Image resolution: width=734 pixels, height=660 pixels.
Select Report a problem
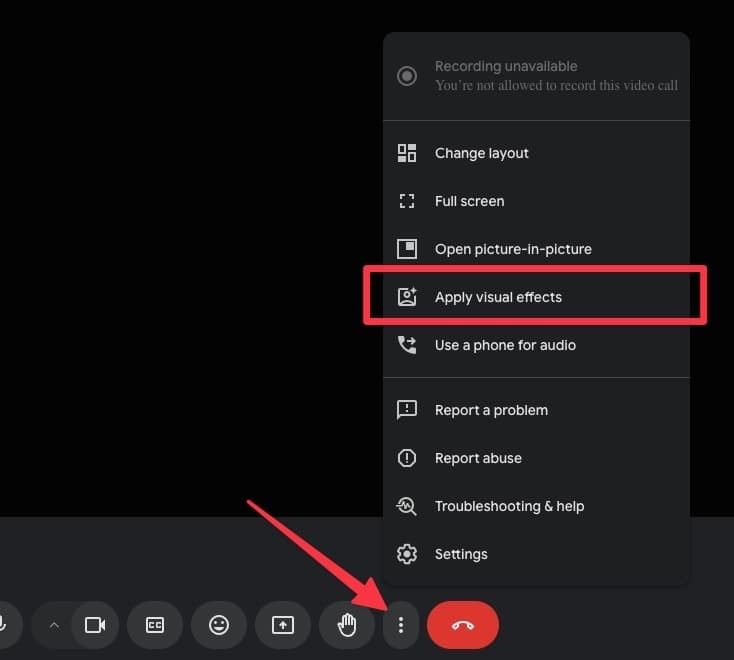(x=536, y=410)
